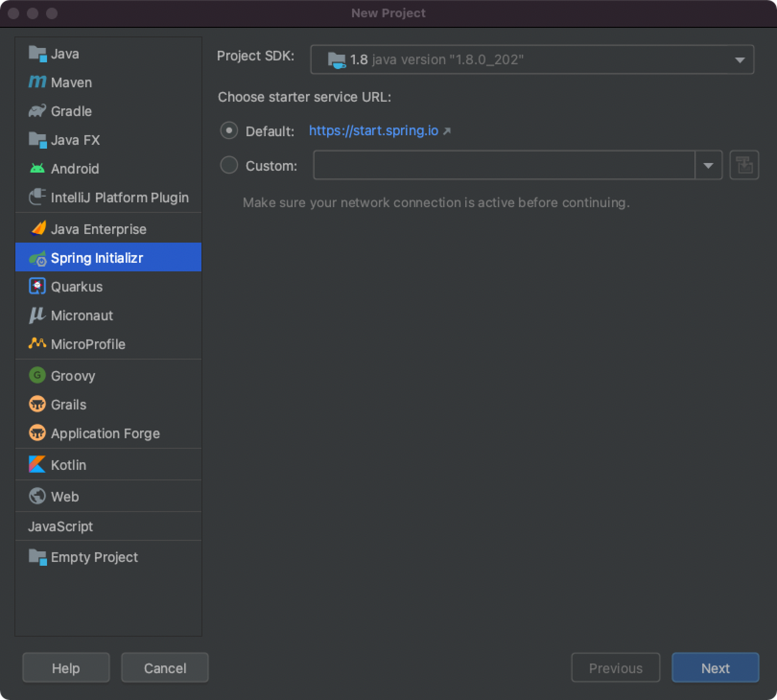This screenshot has width=777, height=700.
Task: Select Empty Project from the list
Action: tap(94, 557)
